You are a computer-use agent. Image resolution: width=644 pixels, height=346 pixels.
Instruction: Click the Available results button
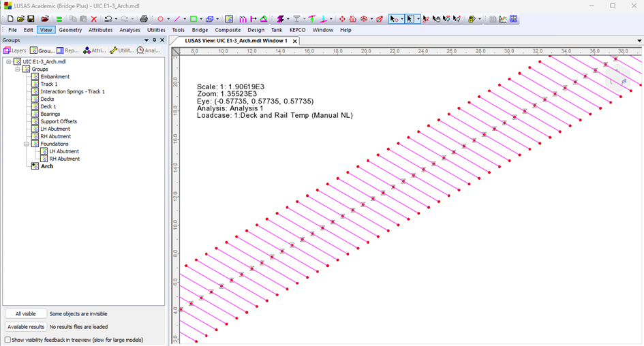point(25,327)
